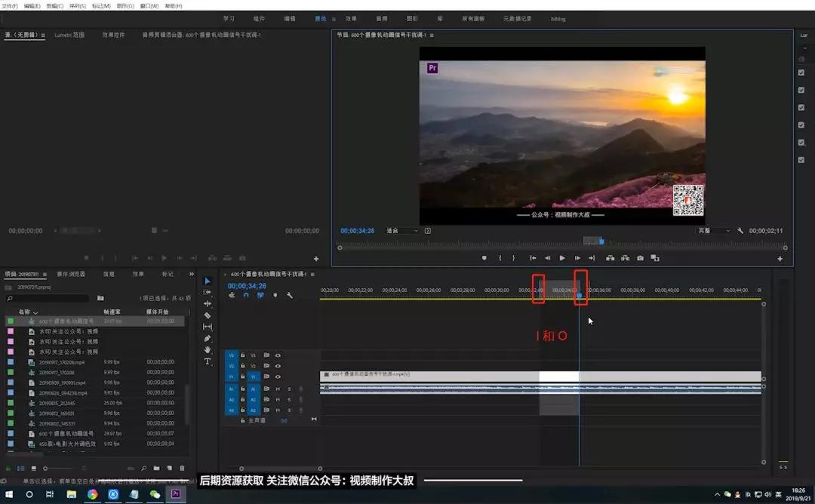815x504 pixels.
Task: Toggle the lock on track V1
Action: tap(243, 376)
